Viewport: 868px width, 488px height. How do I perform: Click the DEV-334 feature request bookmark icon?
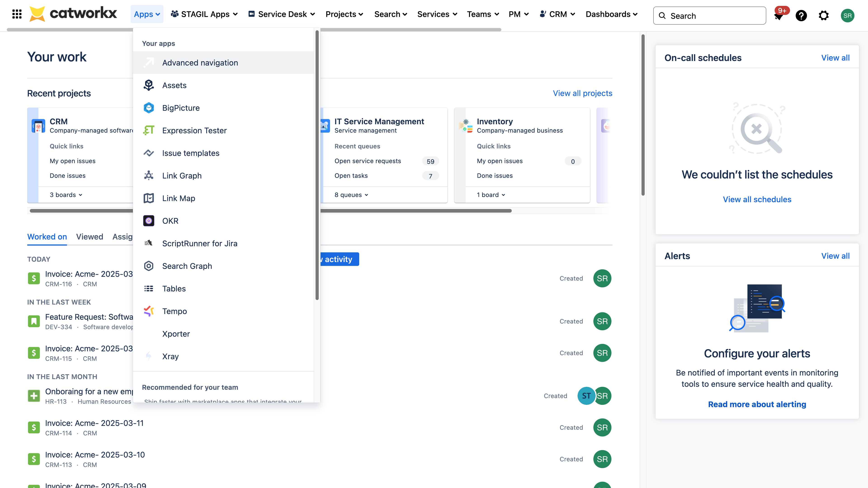pyautogui.click(x=34, y=321)
